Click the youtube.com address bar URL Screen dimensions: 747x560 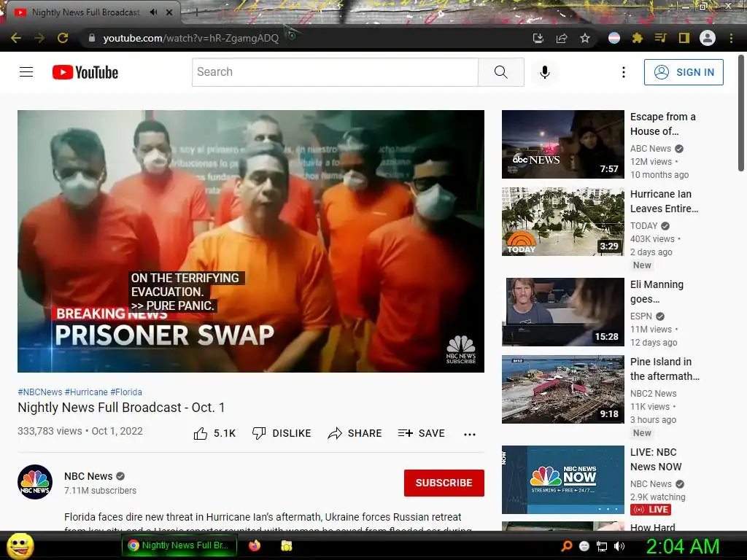click(190, 38)
